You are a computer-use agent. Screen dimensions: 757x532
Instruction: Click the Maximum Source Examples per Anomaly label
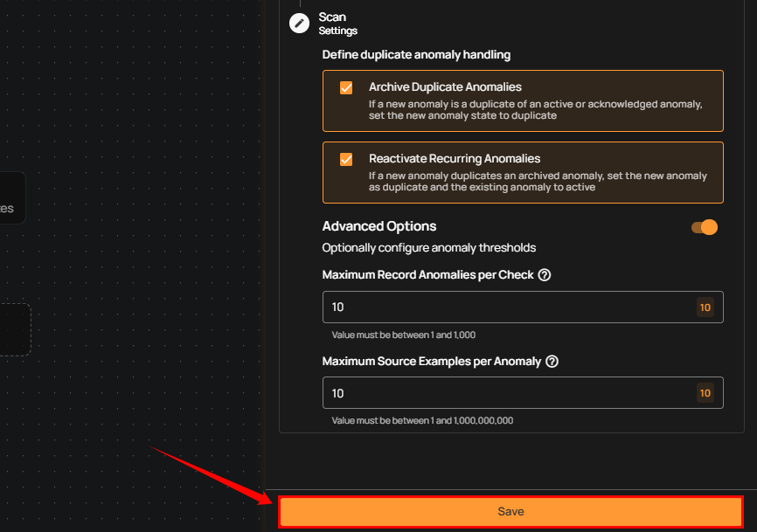point(431,362)
